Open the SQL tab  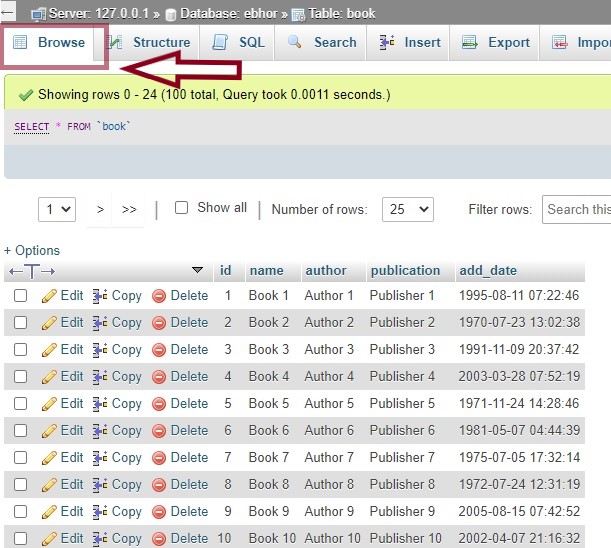click(238, 42)
